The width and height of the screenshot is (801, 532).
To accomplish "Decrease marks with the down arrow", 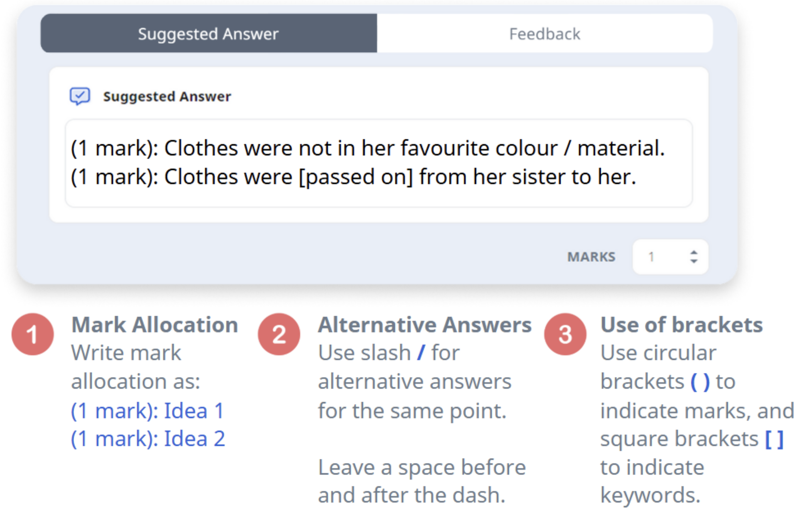I will click(x=694, y=261).
